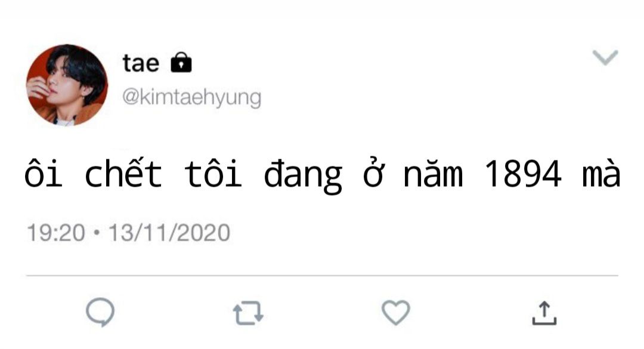Screen dimensions: 644x349
Task: Click the dot separating time and date
Action: click(97, 233)
